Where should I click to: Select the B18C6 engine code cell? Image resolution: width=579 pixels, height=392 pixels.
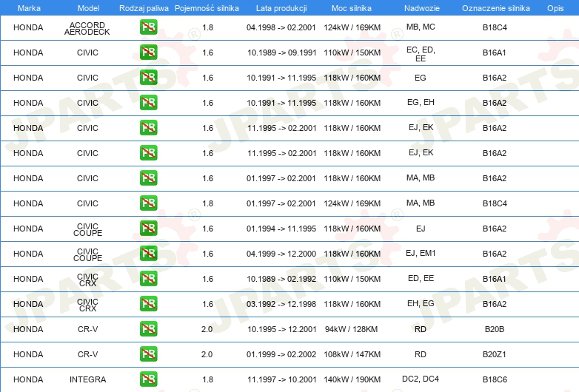(495, 379)
